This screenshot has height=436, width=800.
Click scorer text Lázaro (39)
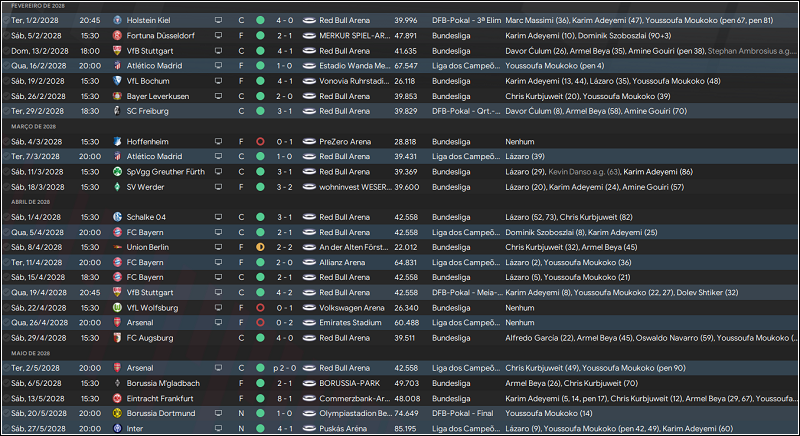tap(525, 157)
